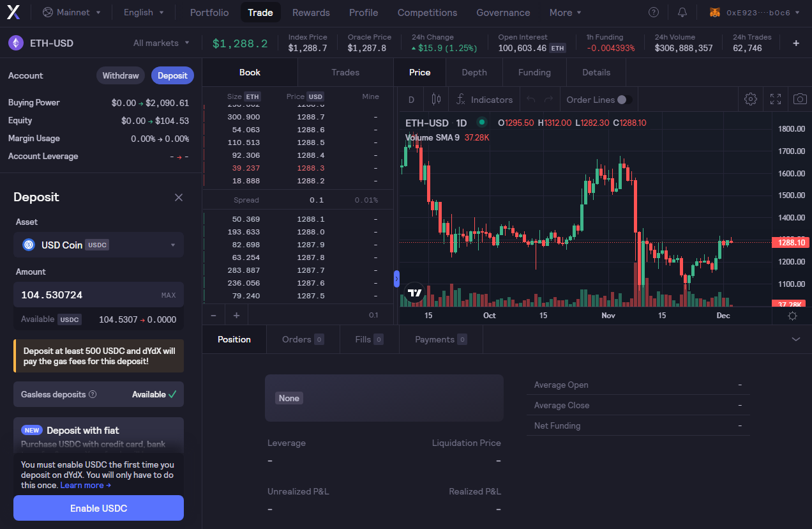Switch to the Funding tab
Screen dimensions: 812x529
pyautogui.click(x=534, y=72)
